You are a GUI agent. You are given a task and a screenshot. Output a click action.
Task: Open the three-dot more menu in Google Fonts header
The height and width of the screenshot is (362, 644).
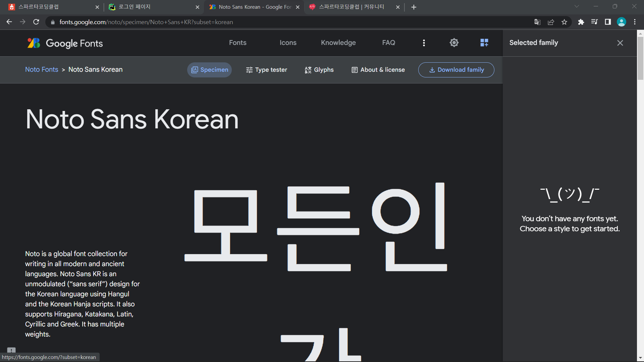pyautogui.click(x=424, y=43)
